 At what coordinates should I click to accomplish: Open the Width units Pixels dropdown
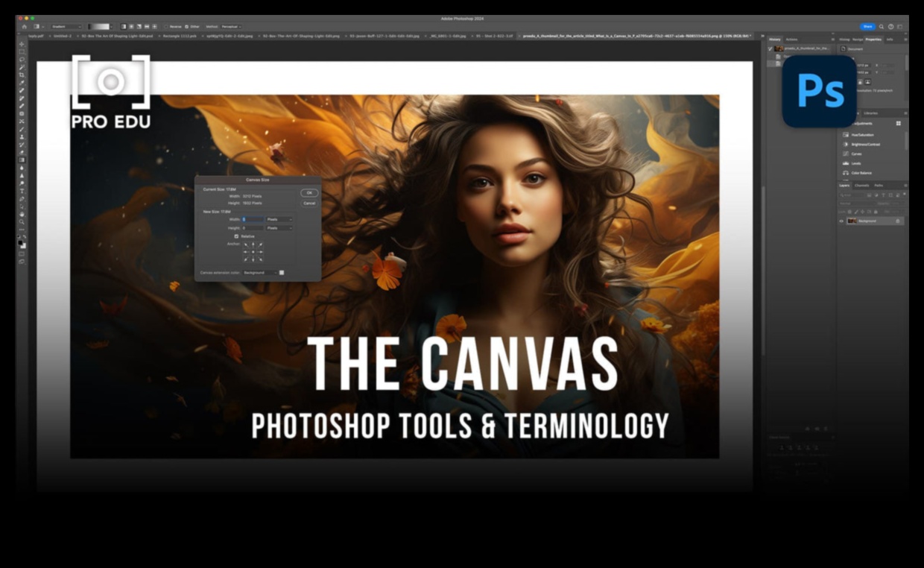click(279, 219)
